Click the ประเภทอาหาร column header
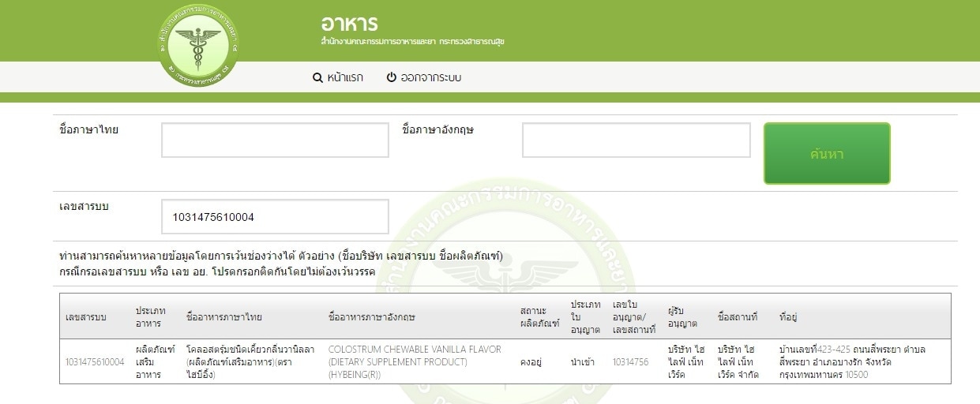This screenshot has height=404, width=980. pos(150,316)
